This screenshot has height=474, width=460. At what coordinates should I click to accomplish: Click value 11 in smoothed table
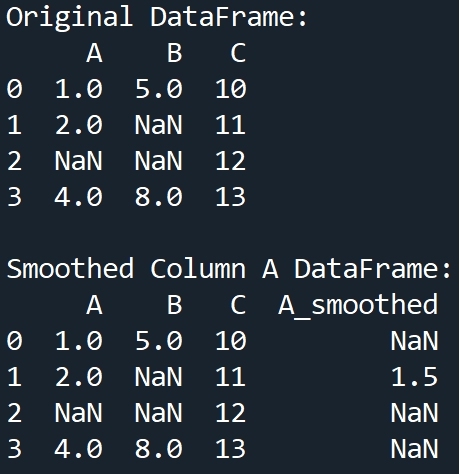click(231, 377)
